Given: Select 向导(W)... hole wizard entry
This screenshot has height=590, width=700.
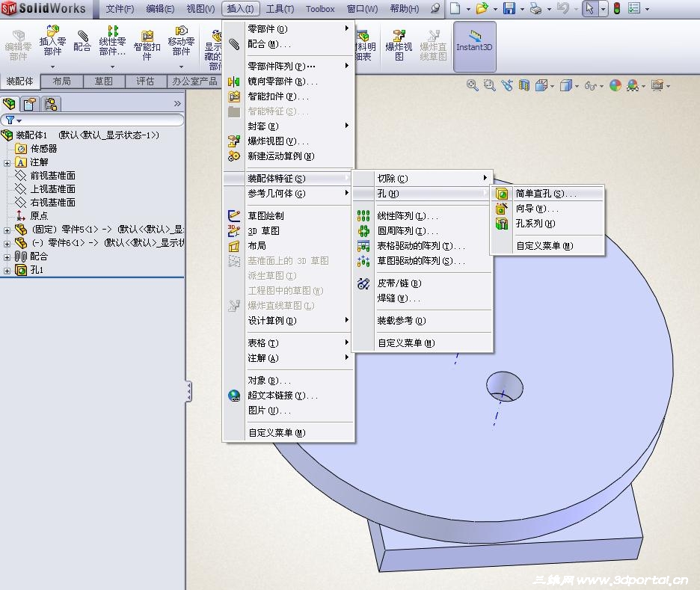Looking at the screenshot, I should 547,209.
